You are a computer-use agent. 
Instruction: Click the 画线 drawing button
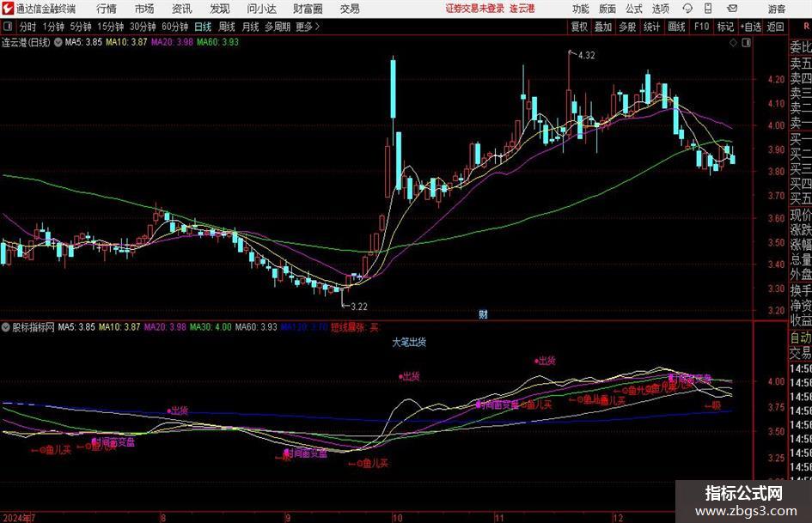(x=676, y=27)
